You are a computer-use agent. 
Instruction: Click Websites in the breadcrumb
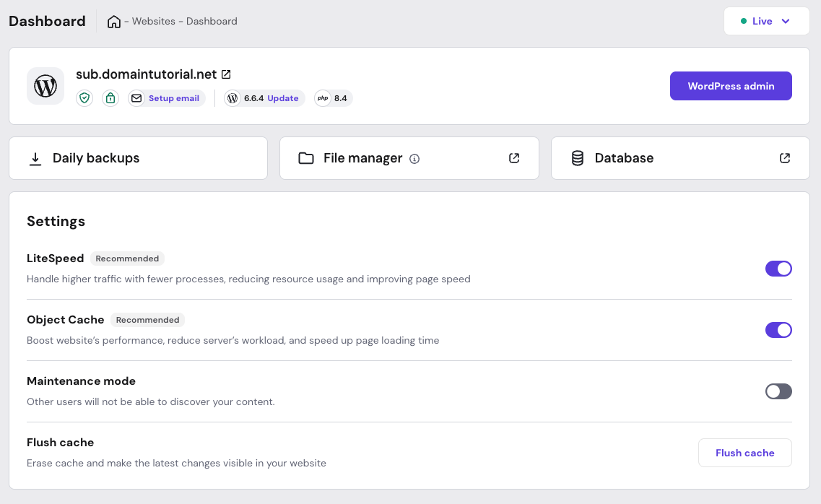click(x=153, y=22)
